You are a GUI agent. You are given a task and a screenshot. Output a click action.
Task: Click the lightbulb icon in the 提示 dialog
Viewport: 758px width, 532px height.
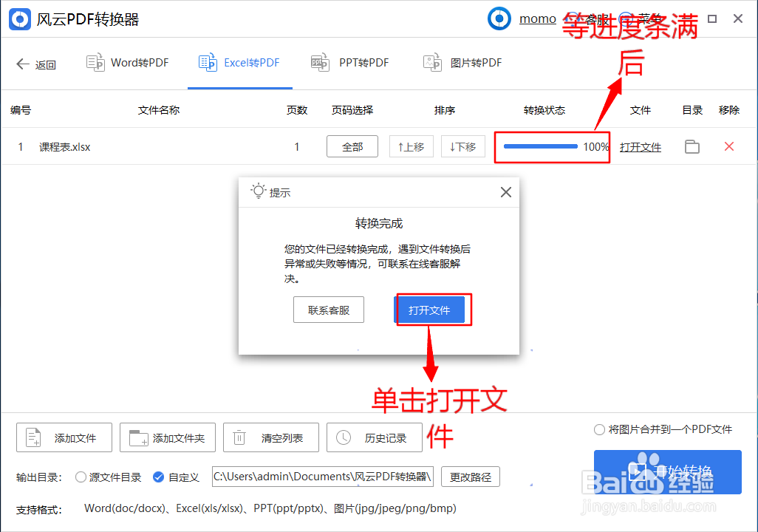click(257, 191)
